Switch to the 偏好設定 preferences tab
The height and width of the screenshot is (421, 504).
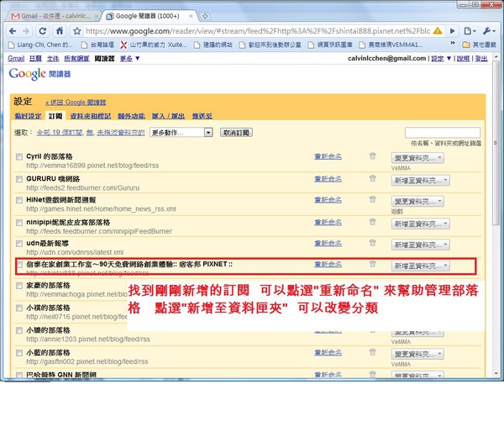coord(28,116)
